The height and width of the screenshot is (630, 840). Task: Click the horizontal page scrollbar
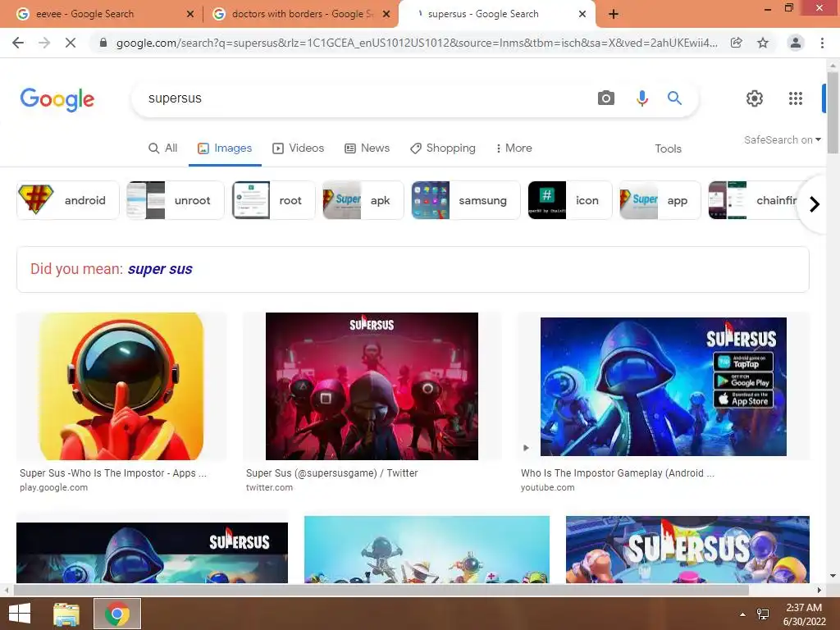pos(381,590)
